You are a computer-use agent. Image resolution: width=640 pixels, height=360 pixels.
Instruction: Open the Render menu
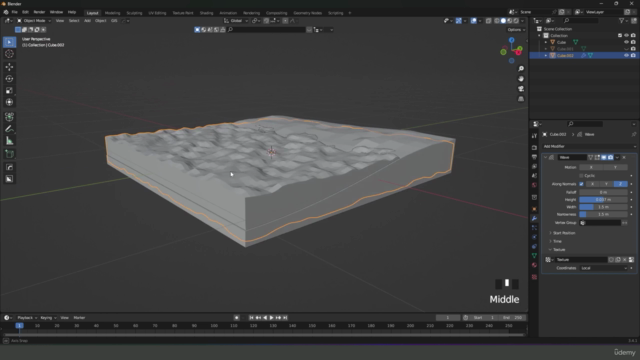pos(39,12)
